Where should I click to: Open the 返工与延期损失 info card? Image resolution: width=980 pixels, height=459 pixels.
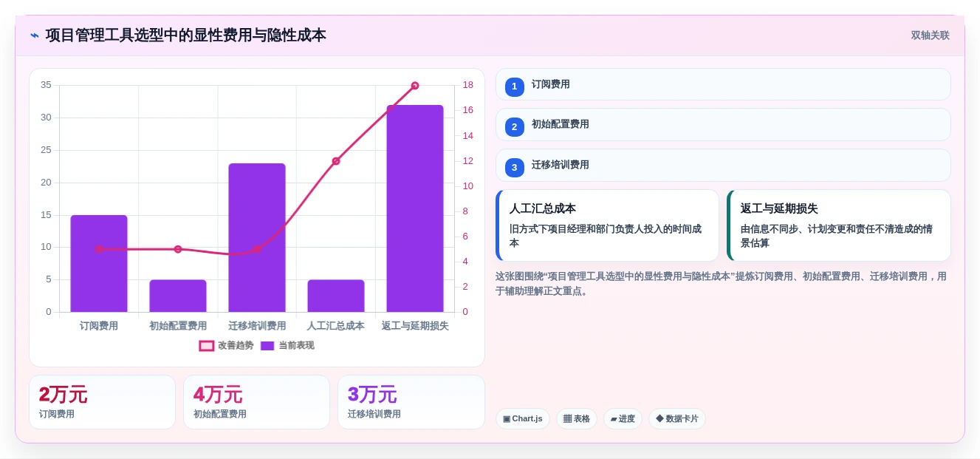coord(838,225)
